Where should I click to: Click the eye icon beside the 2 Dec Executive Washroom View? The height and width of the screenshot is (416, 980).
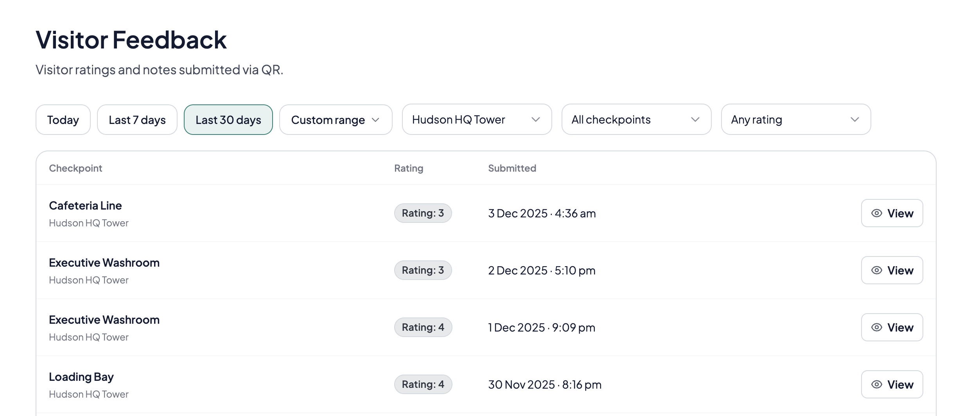point(877,270)
